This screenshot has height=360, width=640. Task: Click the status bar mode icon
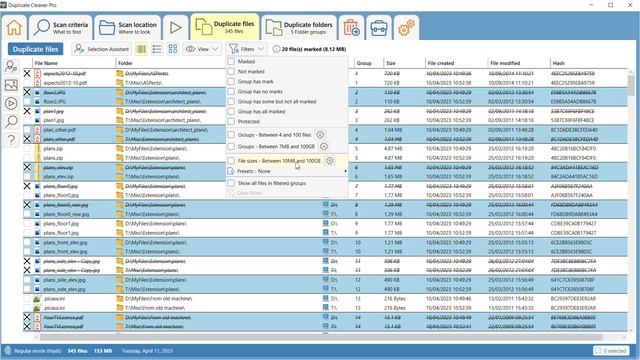[x=7, y=351]
